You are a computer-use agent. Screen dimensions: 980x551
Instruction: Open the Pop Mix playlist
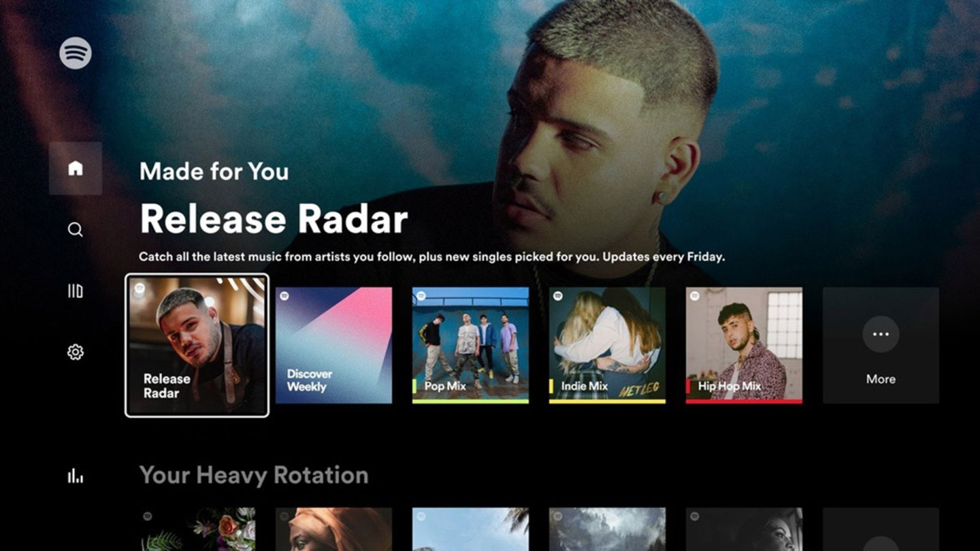click(470, 345)
